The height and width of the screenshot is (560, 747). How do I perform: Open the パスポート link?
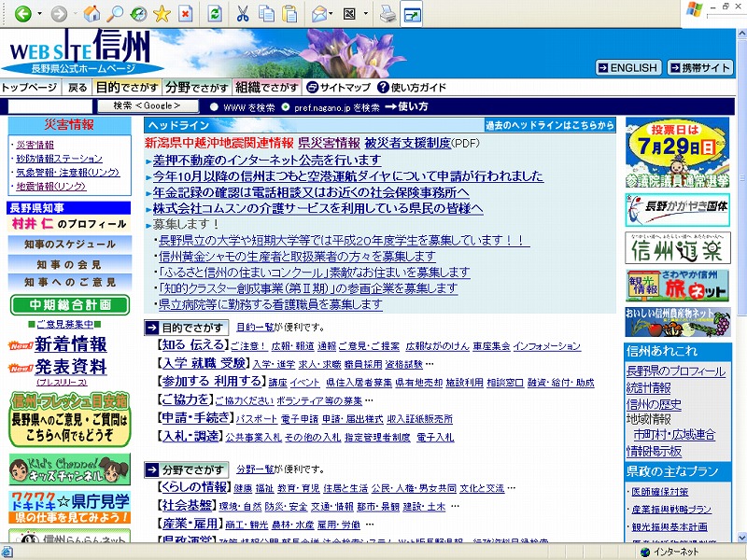(256, 419)
